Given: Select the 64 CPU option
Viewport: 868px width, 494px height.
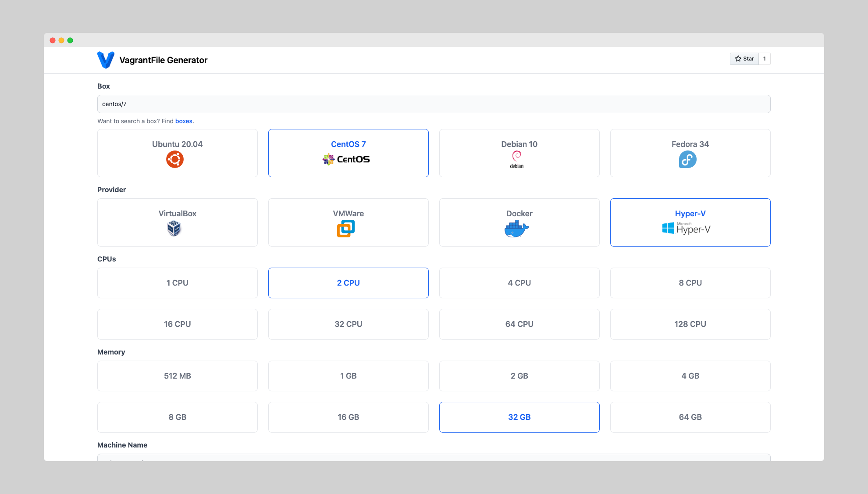Looking at the screenshot, I should tap(519, 323).
